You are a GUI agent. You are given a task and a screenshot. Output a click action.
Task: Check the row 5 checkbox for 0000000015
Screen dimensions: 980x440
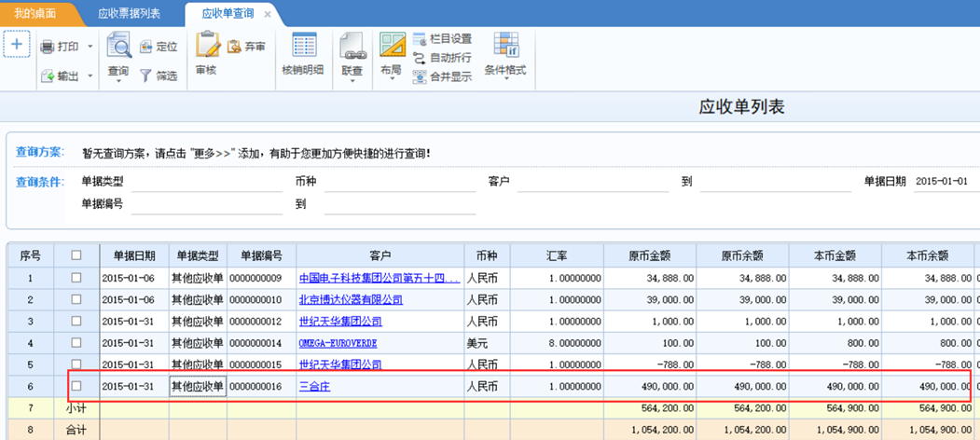[x=76, y=364]
